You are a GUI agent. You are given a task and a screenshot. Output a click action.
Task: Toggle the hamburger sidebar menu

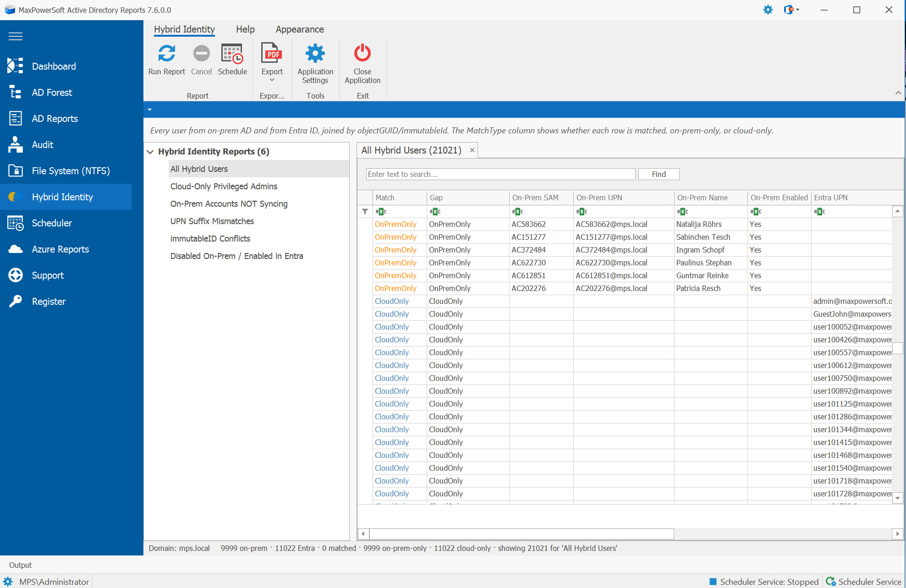click(16, 37)
